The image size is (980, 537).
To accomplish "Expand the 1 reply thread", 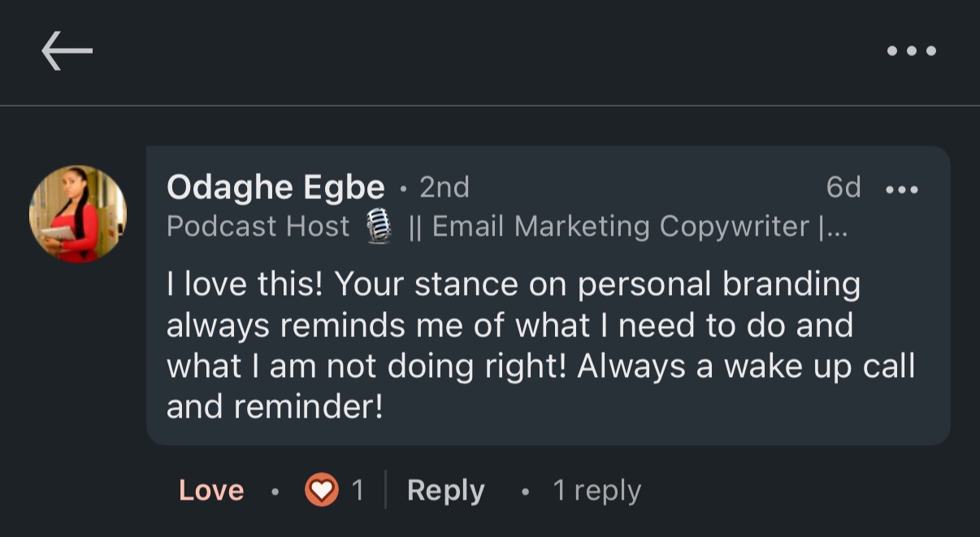I will [596, 490].
